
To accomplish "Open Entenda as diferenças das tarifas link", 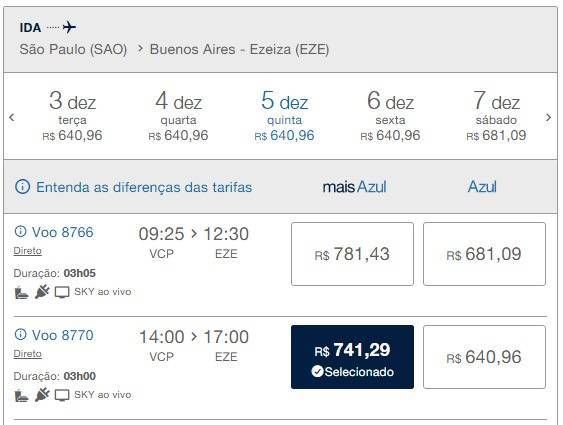I will pyautogui.click(x=144, y=187).
